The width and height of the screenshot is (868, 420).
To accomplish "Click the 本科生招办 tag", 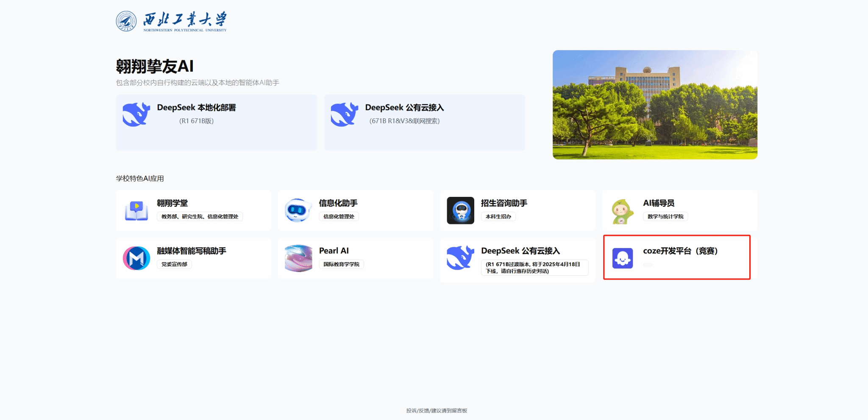I will 498,216.
